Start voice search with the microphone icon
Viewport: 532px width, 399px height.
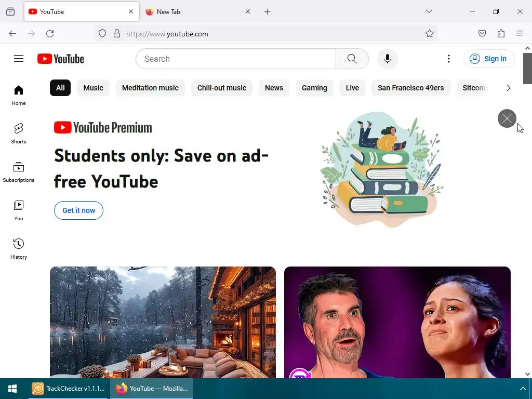click(388, 59)
